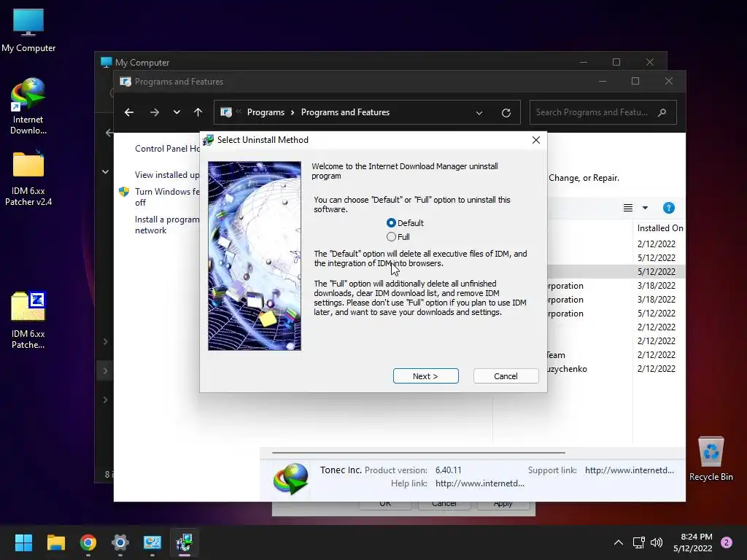Screen dimensions: 747x560
Task: Open Install a program from network link
Action: coord(167,225)
